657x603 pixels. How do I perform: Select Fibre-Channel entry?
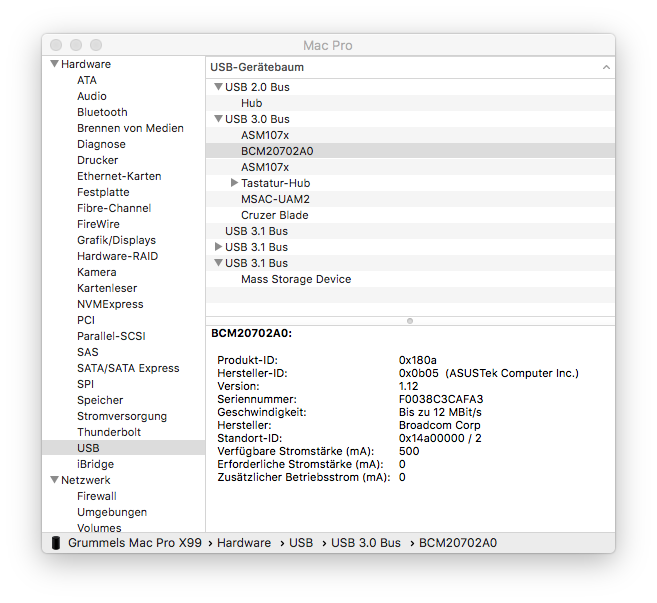(114, 208)
